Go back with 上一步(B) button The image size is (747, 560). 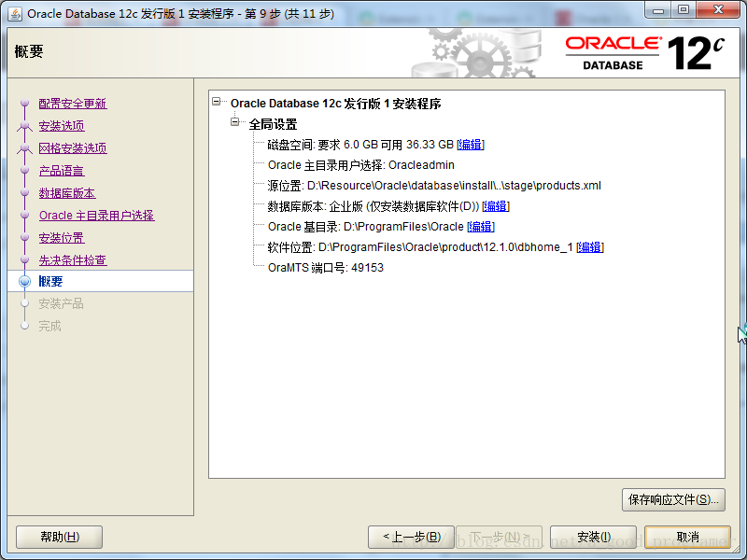(411, 538)
